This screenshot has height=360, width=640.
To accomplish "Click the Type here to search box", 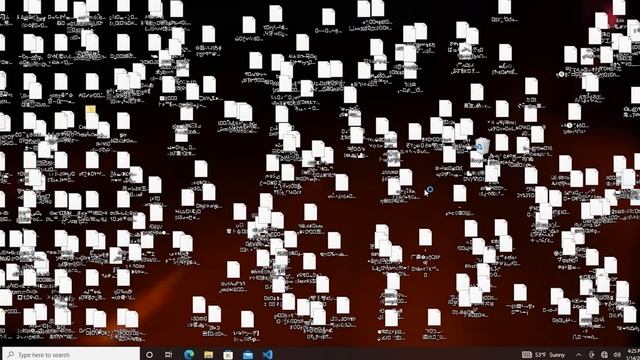I will click(71, 354).
